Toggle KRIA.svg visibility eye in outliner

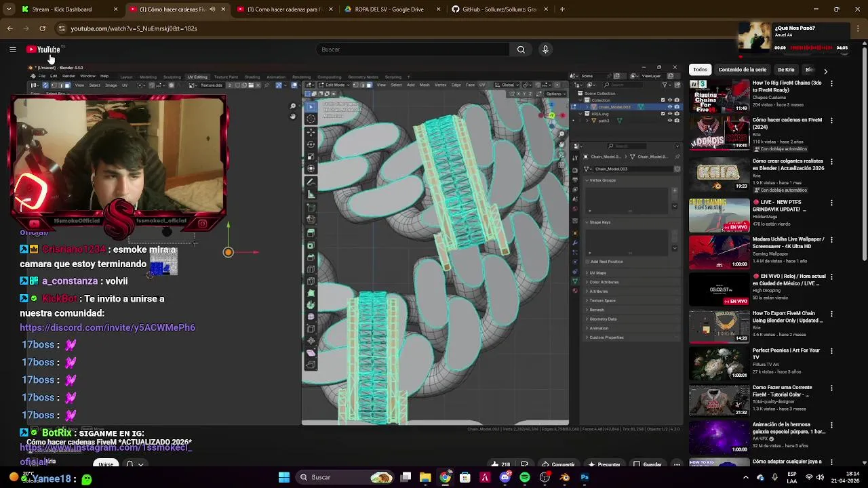[670, 114]
